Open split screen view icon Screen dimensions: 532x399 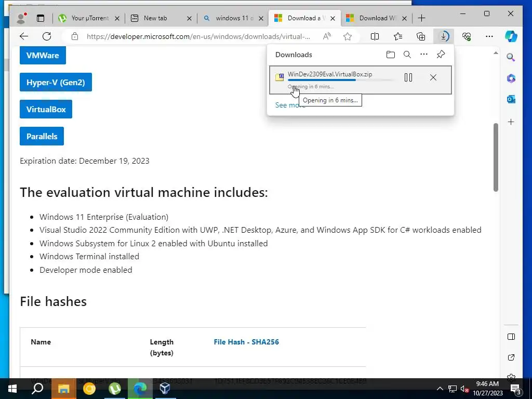[x=375, y=36]
